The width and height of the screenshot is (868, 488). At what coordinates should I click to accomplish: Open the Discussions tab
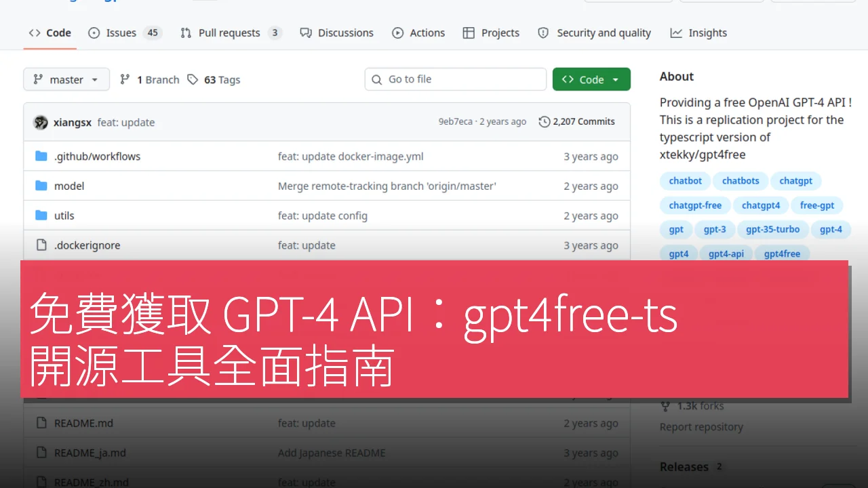pos(337,33)
